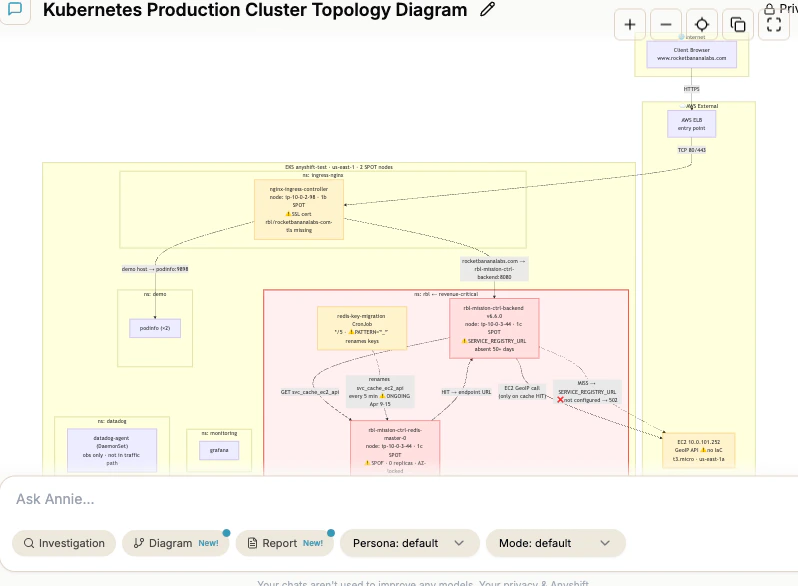
Task: Click the TCP 80/443 edge label
Action: click(691, 150)
